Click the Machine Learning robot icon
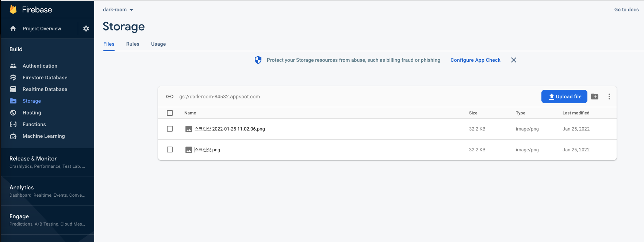Screen dimensions: 644x242 click(x=13, y=136)
